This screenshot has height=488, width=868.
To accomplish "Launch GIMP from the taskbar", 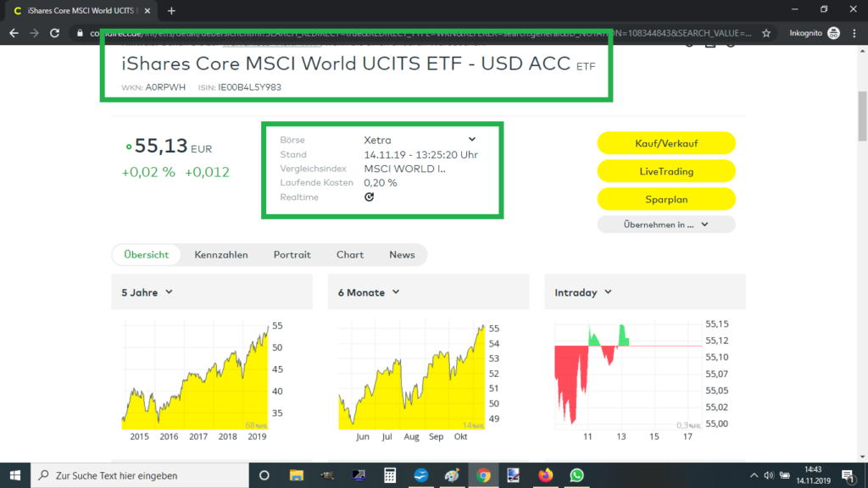I will point(327,475).
